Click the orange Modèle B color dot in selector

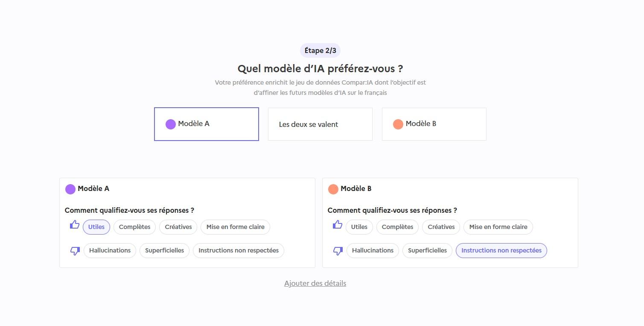click(398, 124)
